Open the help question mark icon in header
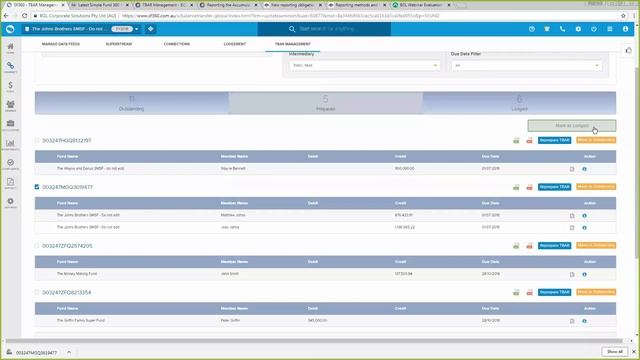The image size is (640, 360). [531, 29]
